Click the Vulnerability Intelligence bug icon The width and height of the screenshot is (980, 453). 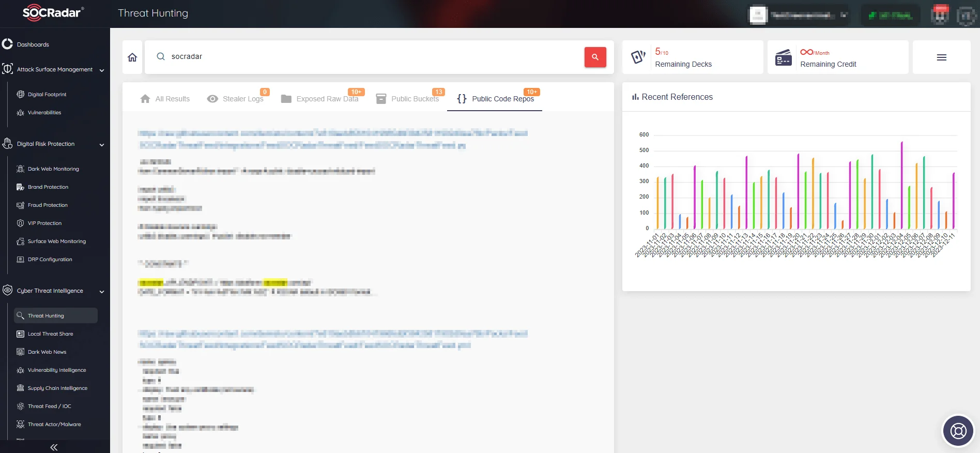click(x=21, y=370)
